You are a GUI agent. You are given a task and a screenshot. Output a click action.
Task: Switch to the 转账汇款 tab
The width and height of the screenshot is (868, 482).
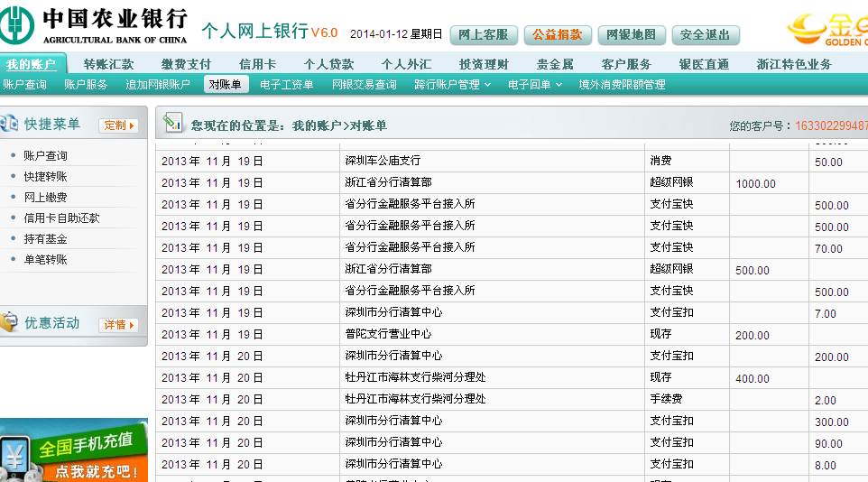coord(108,64)
